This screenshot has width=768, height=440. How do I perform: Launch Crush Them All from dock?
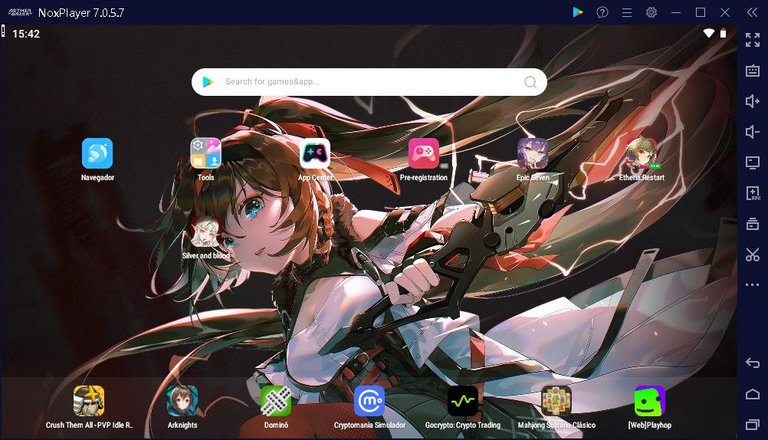click(89, 401)
